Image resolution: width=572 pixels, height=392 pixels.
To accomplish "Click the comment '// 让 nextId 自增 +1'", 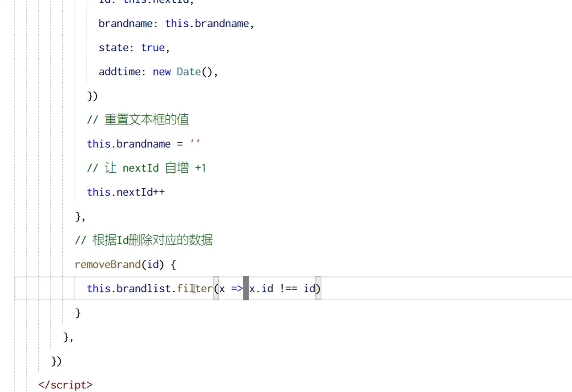I will [x=146, y=168].
